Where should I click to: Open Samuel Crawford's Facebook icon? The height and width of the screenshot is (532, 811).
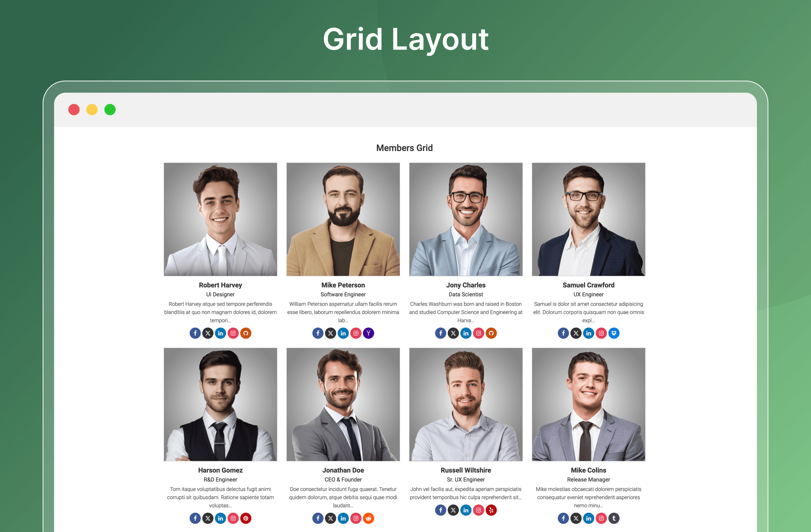563,333
